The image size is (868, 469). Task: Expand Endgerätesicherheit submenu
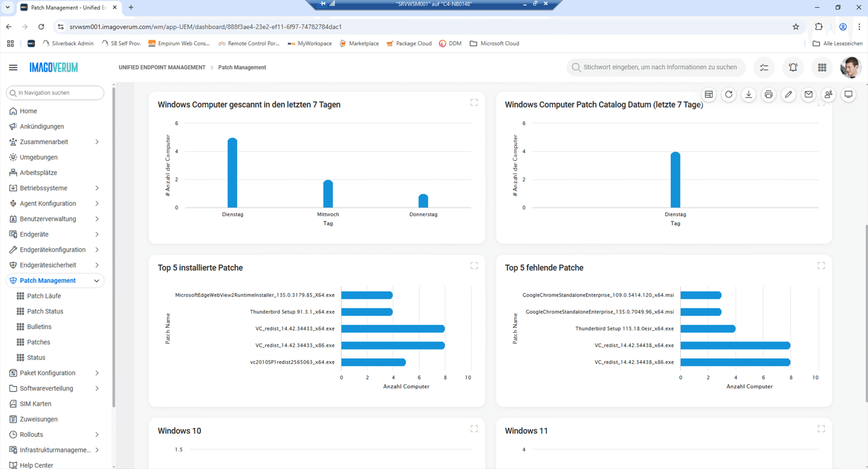[x=97, y=265]
